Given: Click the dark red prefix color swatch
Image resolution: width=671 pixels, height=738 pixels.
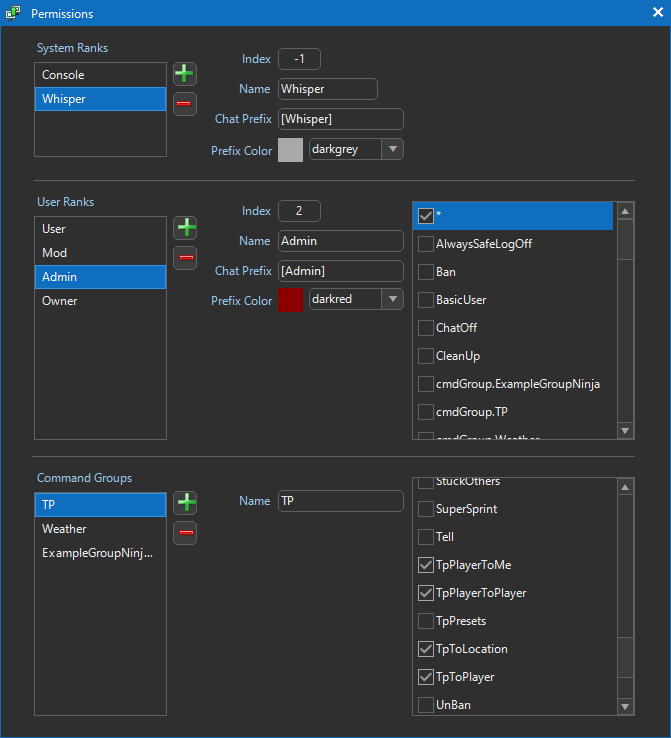Looking at the screenshot, I should click(290, 299).
